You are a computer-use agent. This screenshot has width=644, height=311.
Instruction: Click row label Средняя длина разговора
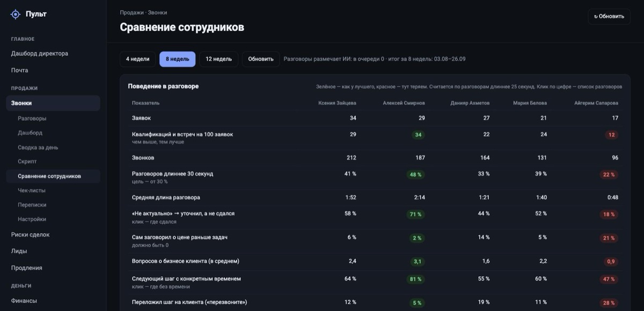[x=166, y=197]
